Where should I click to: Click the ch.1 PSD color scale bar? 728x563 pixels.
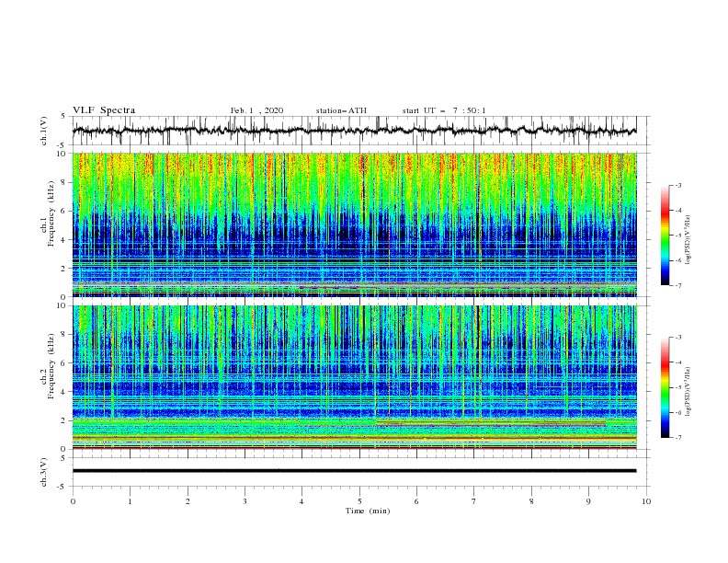tap(665, 236)
